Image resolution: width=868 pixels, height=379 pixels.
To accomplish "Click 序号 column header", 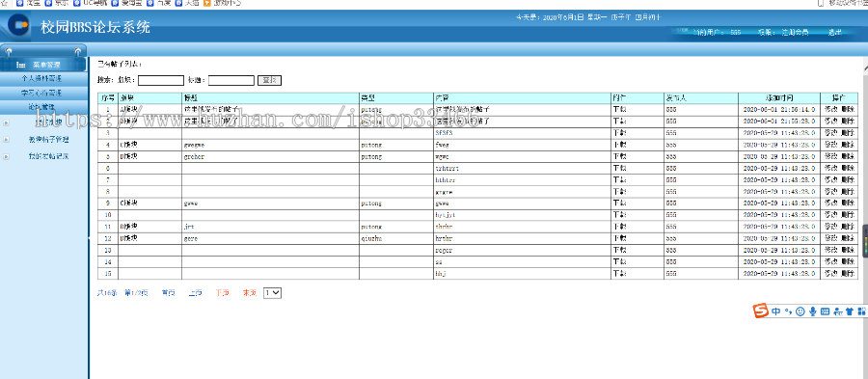I will [107, 98].
